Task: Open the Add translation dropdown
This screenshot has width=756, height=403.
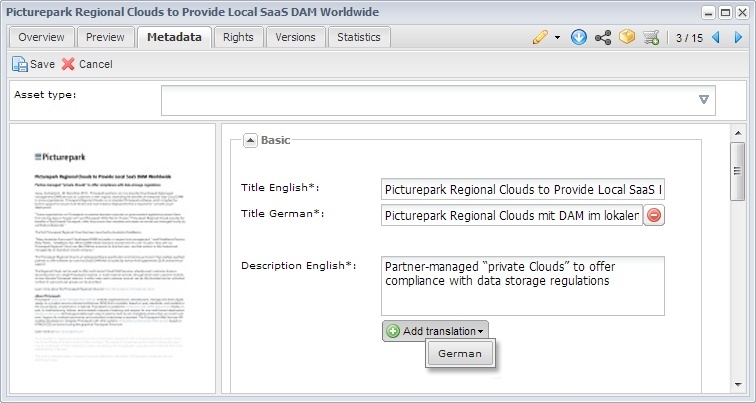Action: pos(435,331)
